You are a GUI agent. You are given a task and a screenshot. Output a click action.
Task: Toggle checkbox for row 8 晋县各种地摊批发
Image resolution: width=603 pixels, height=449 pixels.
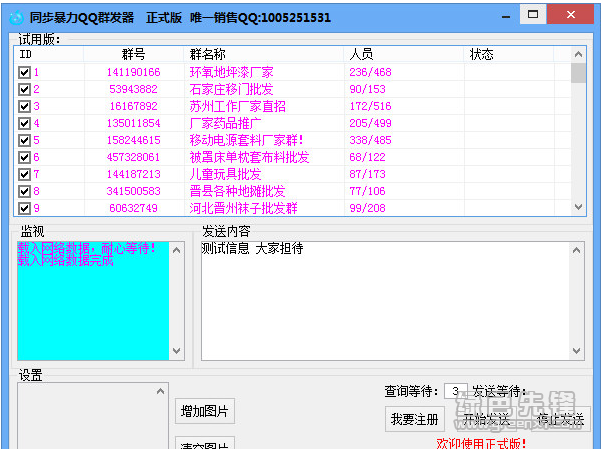[24, 191]
